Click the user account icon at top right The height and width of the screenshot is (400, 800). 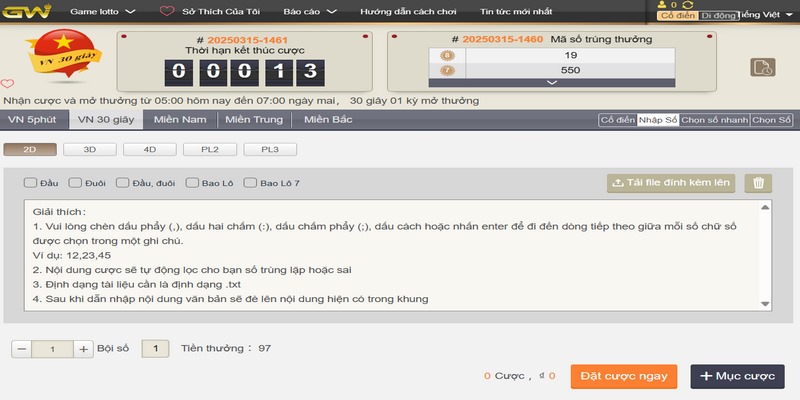tap(663, 5)
